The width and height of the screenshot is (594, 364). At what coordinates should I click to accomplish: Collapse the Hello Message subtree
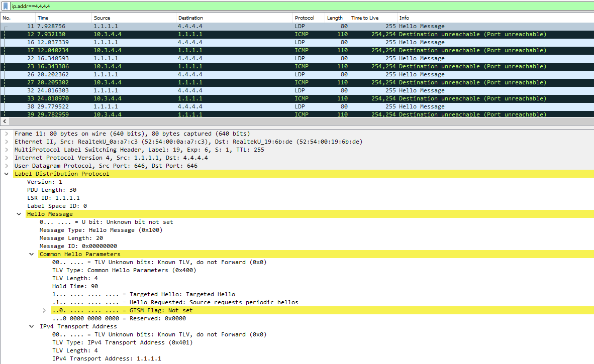[19, 214]
